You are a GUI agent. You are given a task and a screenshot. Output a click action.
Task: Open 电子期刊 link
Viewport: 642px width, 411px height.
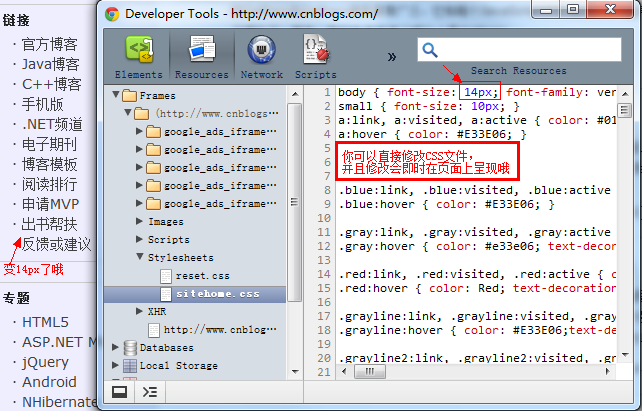point(49,145)
